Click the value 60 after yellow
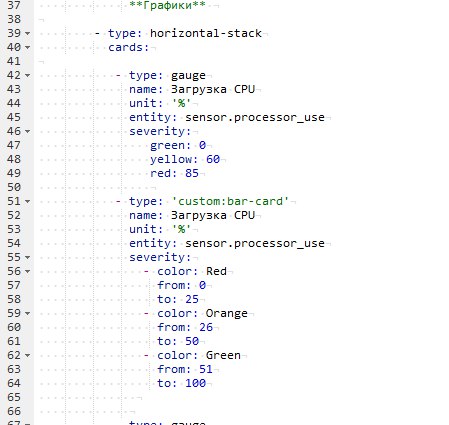449x425 pixels. (x=213, y=159)
